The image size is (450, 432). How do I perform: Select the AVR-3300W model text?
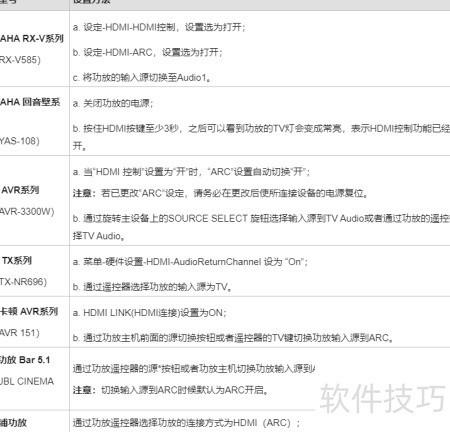(x=27, y=212)
